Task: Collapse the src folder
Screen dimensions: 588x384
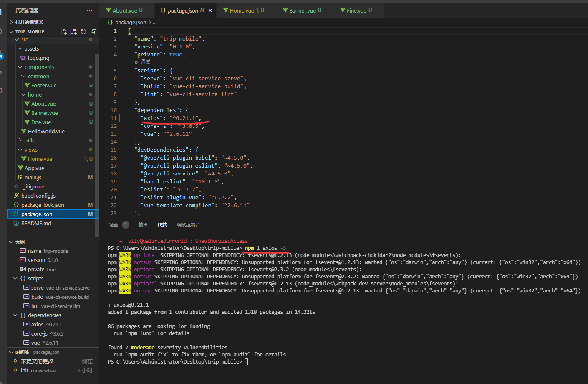Action: click(x=25, y=40)
